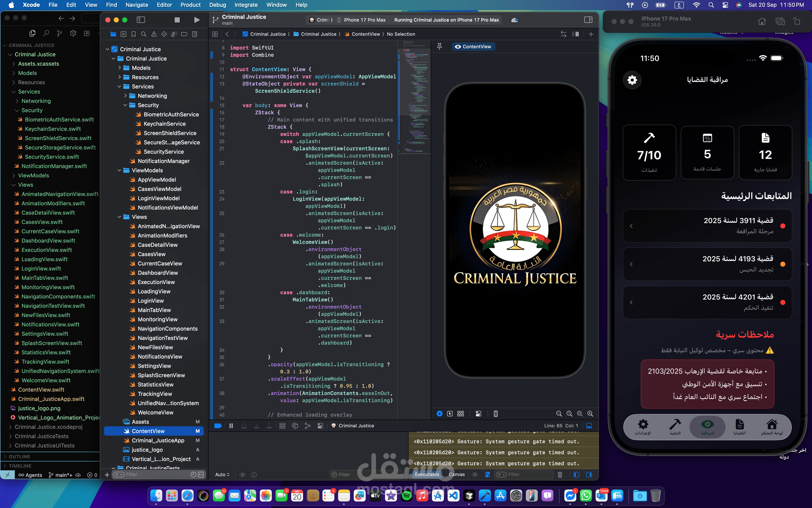Toggle the console pane button
This screenshot has height=508, width=812.
point(589,474)
